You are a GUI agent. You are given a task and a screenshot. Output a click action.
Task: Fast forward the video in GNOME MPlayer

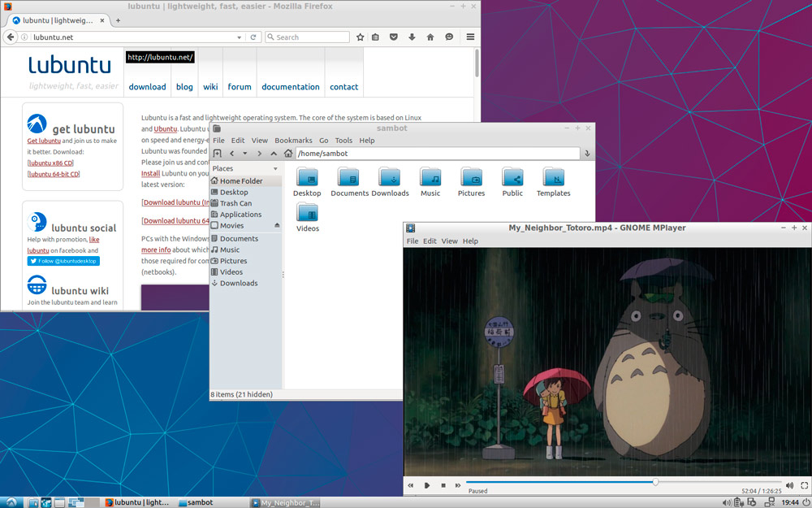(458, 486)
